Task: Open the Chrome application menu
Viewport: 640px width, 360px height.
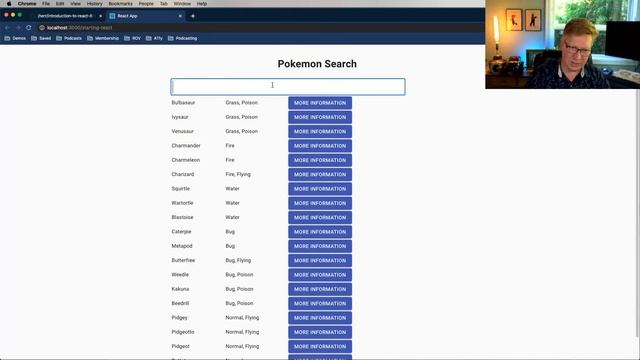Action: tap(27, 4)
